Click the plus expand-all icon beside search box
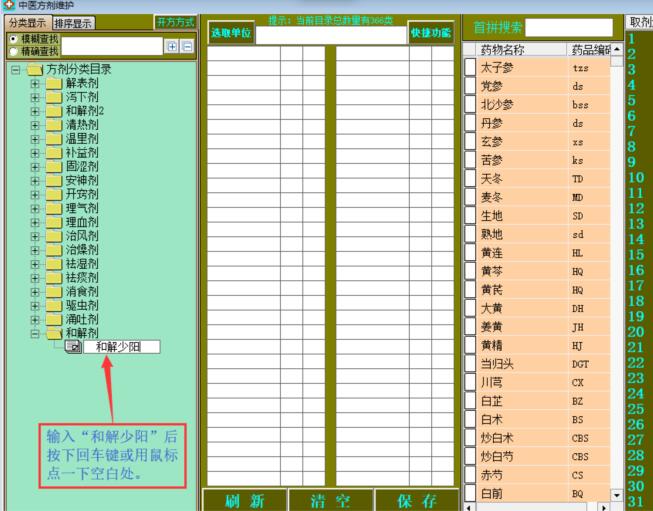 coord(171,46)
